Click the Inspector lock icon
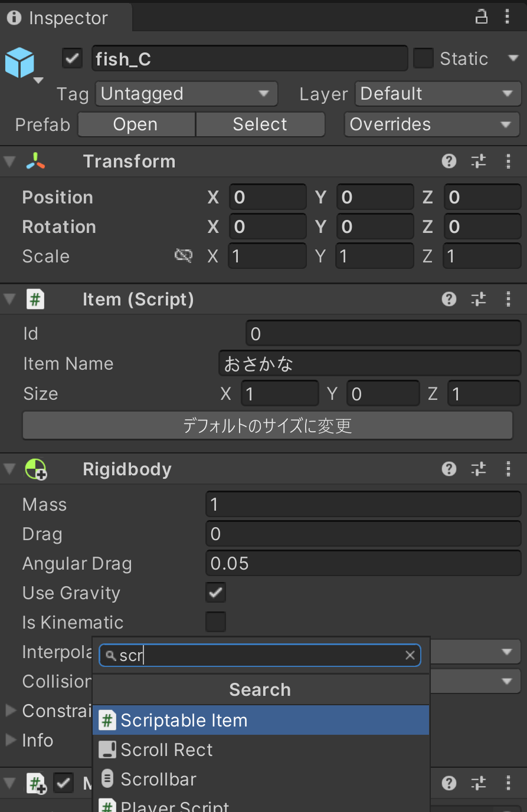 click(x=482, y=17)
